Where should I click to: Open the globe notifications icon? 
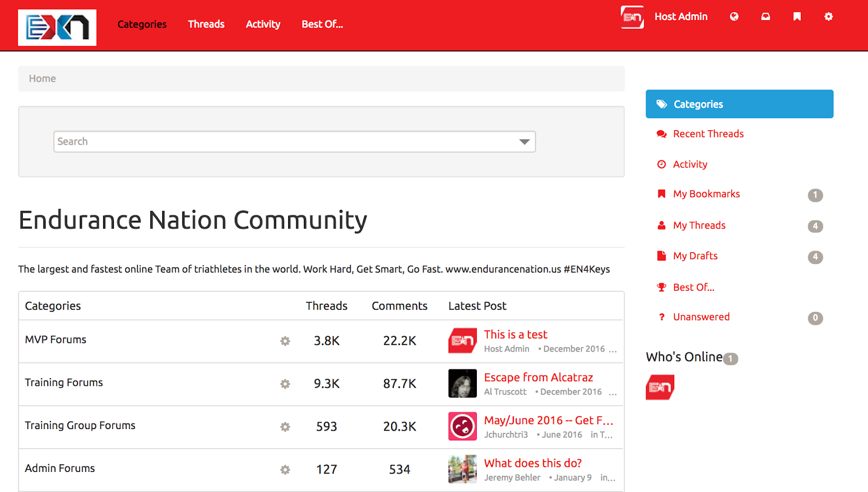(x=734, y=17)
